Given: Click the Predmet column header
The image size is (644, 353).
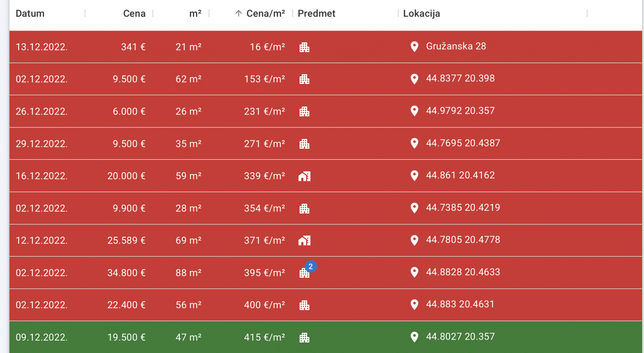Looking at the screenshot, I should point(316,13).
